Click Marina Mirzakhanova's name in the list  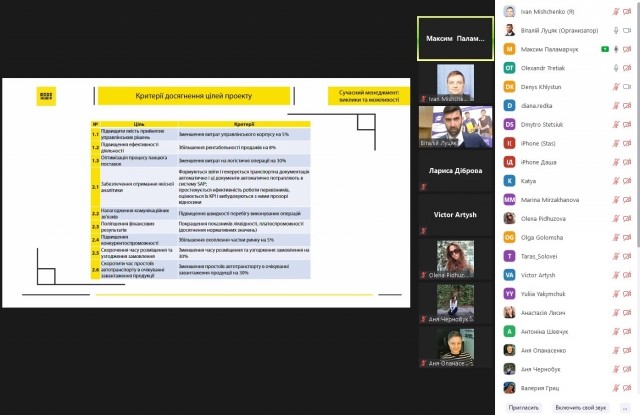[x=550, y=200]
